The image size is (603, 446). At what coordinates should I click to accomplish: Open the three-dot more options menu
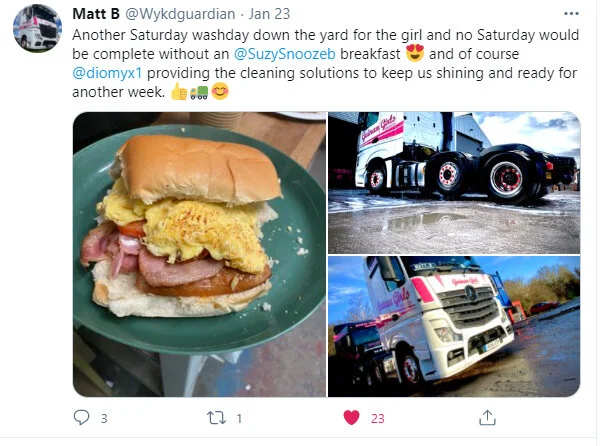(571, 14)
